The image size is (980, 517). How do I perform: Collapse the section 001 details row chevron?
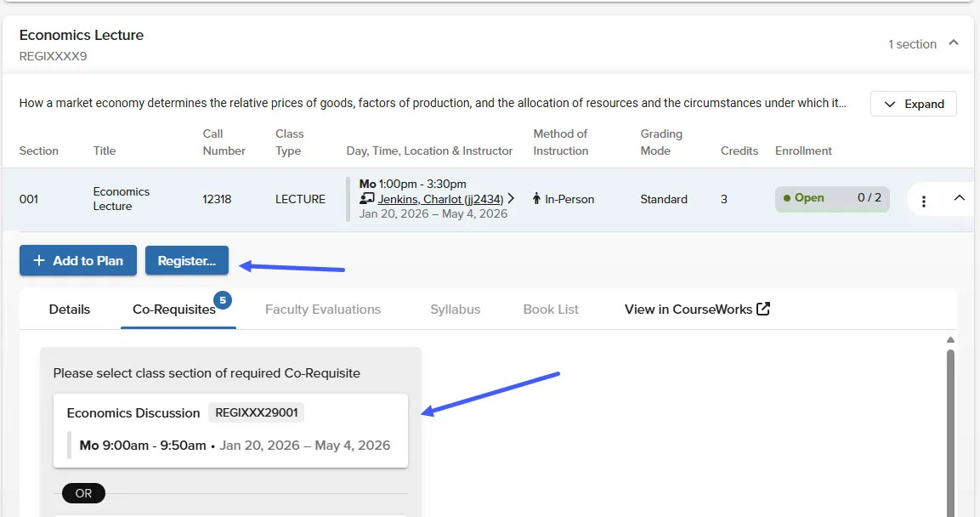click(960, 197)
